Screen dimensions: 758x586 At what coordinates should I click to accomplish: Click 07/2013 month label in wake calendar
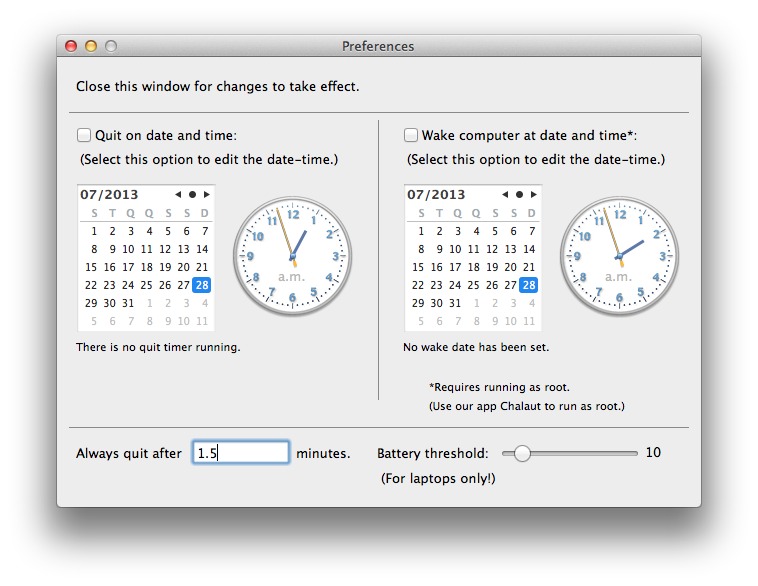pyautogui.click(x=436, y=194)
